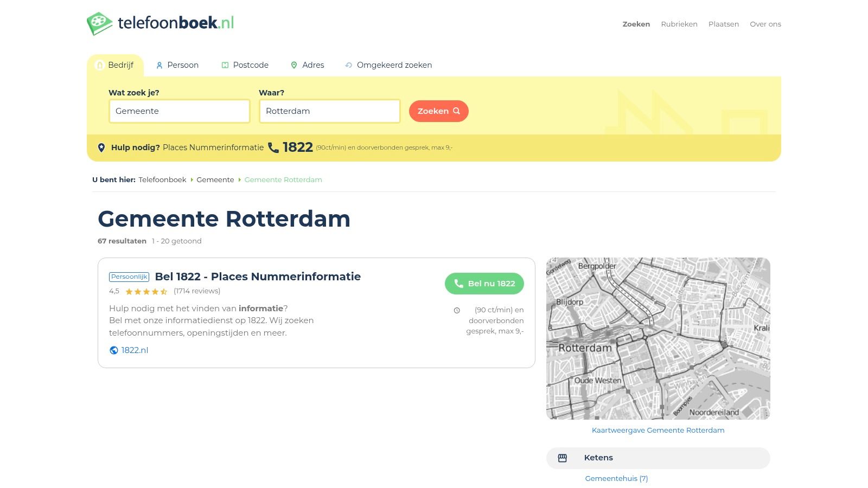Click the '67 resultaten' count text
Viewport: 868px width, 488px height.
tap(122, 241)
